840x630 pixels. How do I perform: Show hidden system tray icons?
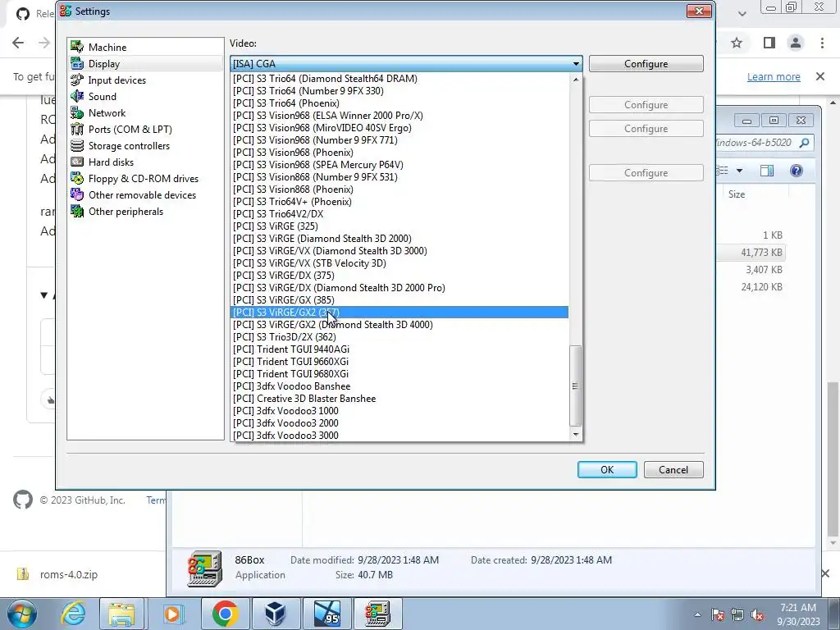pyautogui.click(x=697, y=615)
